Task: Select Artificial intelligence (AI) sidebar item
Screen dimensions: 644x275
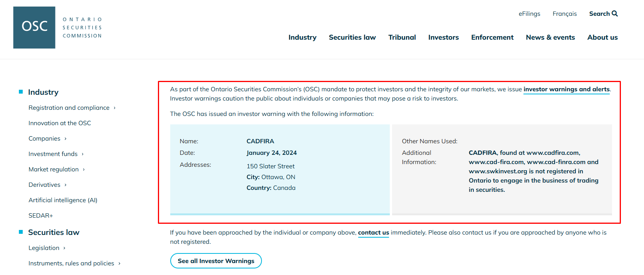Action: pyautogui.click(x=63, y=200)
